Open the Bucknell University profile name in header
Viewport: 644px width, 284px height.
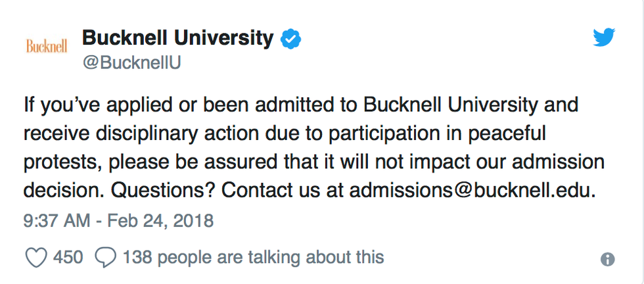tap(177, 39)
